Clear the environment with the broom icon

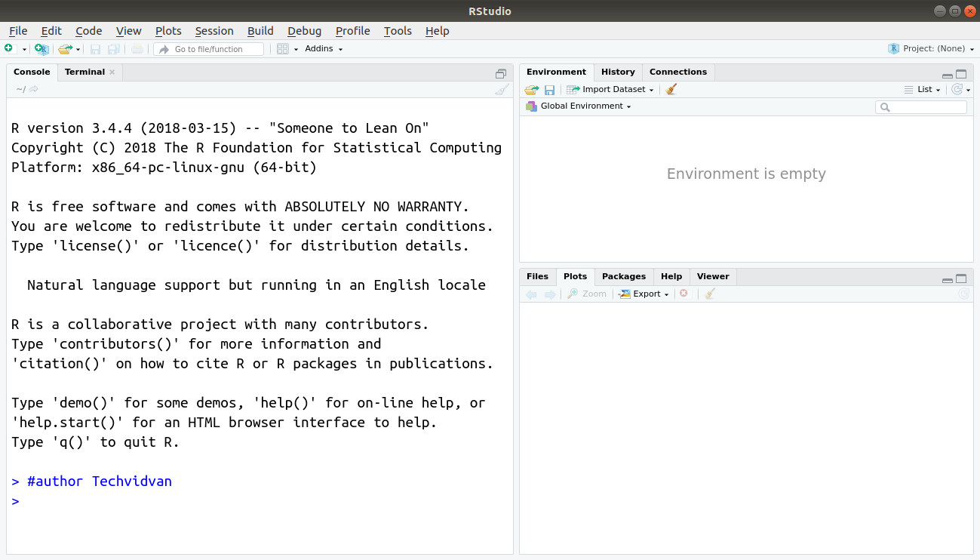(x=671, y=89)
